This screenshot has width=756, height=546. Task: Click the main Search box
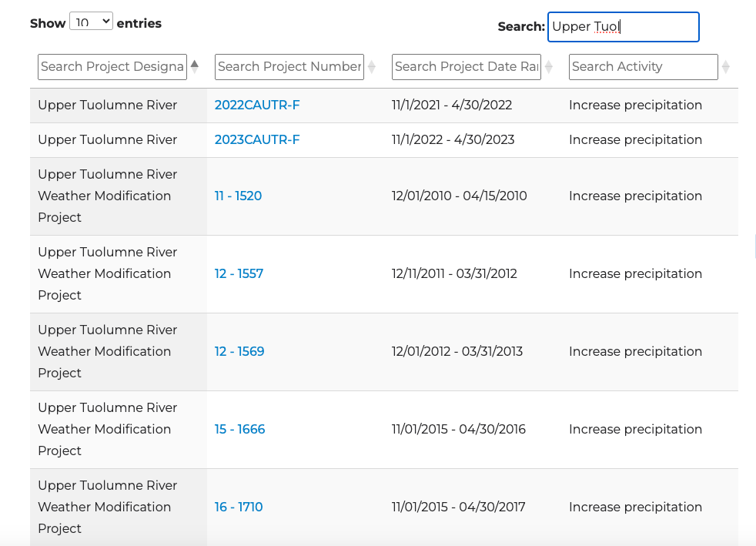coord(623,27)
